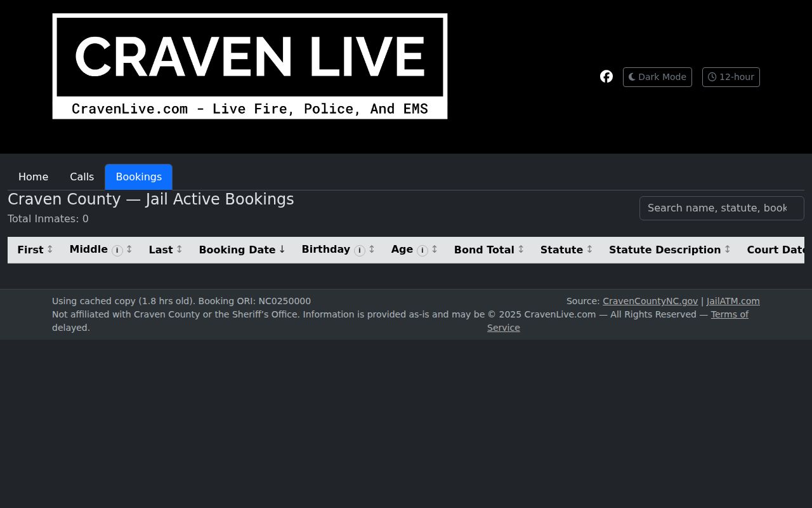Sort by Age sort arrows
This screenshot has height=508, width=812.
435,249
